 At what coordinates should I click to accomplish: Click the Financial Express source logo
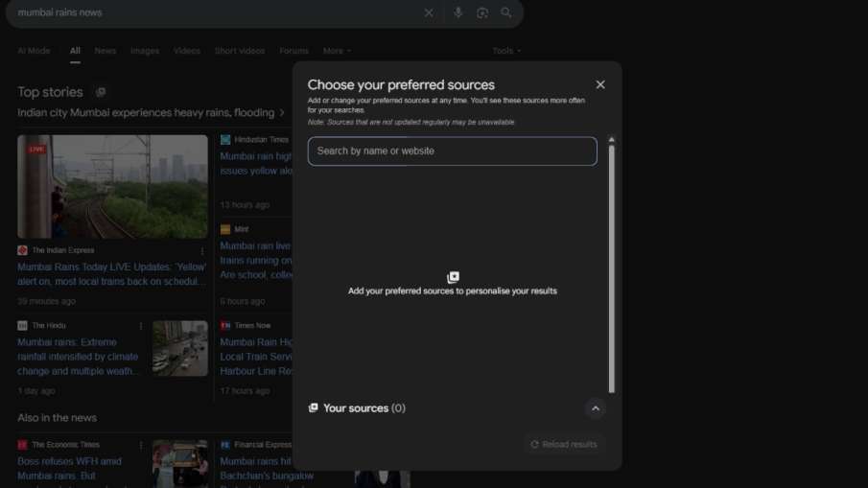pos(225,445)
